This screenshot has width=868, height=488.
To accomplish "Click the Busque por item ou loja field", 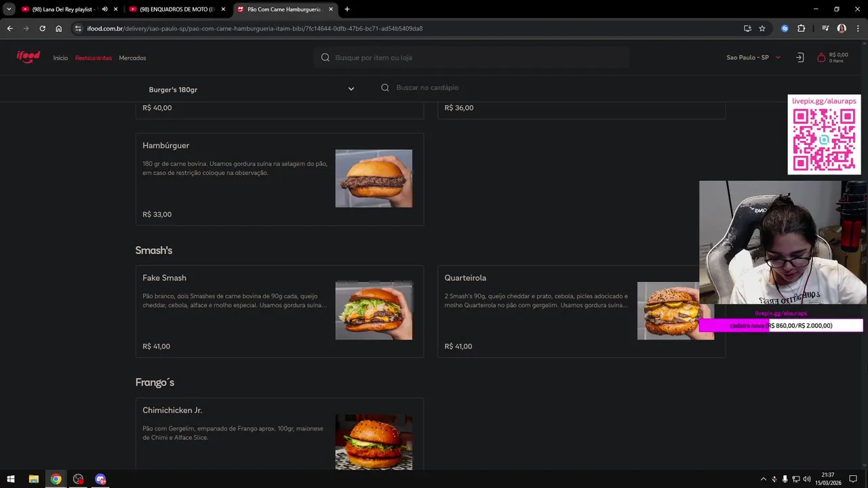I will coord(472,58).
